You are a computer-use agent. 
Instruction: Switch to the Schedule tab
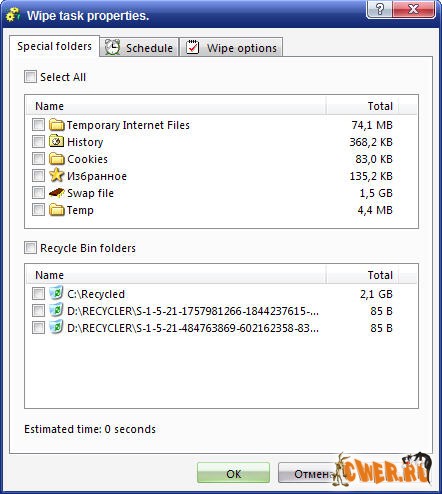coord(139,47)
